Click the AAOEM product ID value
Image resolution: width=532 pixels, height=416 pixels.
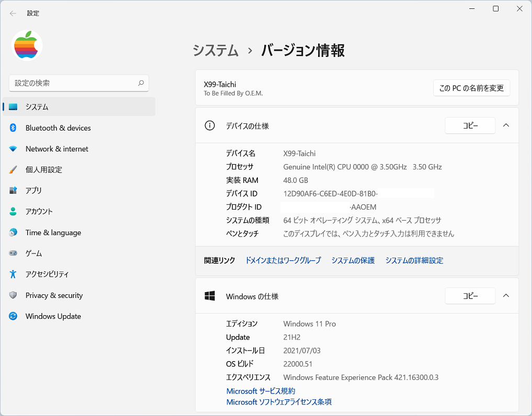(364, 207)
